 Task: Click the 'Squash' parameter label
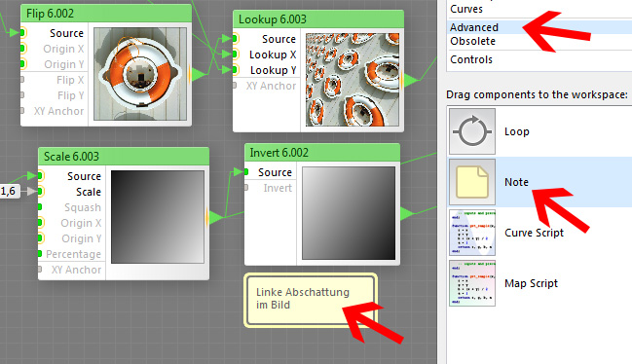coord(83,207)
